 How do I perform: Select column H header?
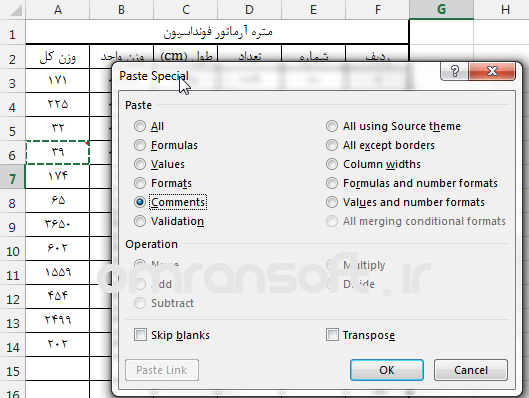coord(501,9)
